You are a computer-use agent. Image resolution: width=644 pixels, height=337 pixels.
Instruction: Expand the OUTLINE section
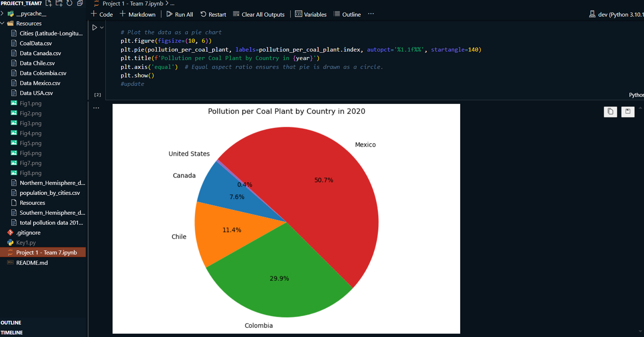11,323
